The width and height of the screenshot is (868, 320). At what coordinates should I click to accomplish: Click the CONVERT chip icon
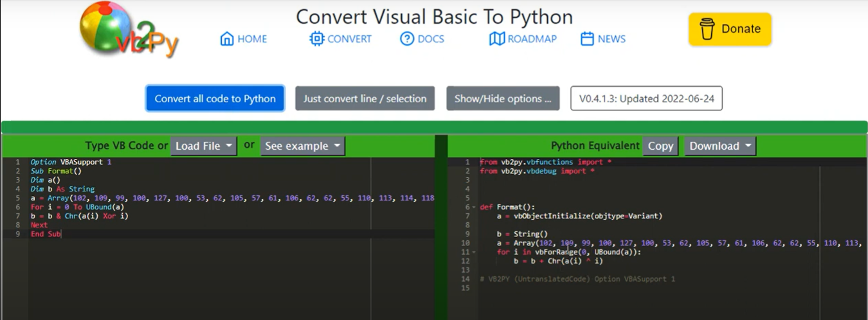pyautogui.click(x=316, y=39)
